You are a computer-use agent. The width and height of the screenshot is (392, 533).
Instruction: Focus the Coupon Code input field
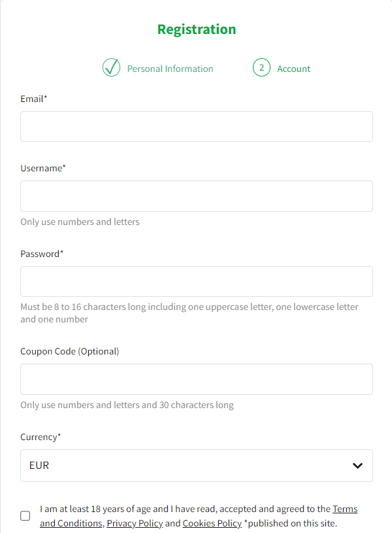pyautogui.click(x=197, y=379)
